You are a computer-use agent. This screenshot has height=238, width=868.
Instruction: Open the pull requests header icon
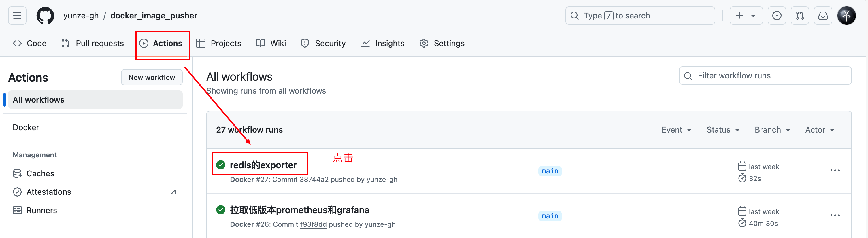[800, 16]
